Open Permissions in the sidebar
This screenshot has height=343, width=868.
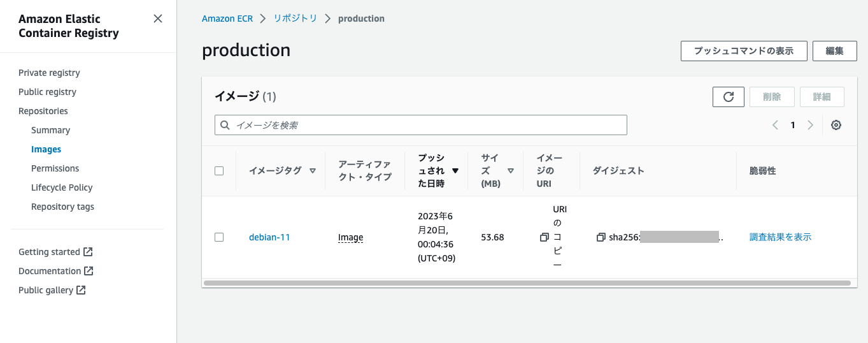pyautogui.click(x=55, y=168)
